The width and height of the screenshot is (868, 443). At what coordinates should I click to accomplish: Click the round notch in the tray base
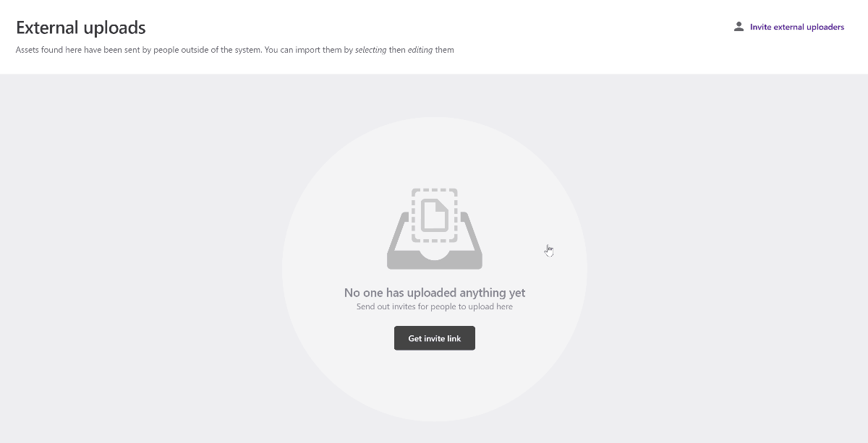[435, 254]
